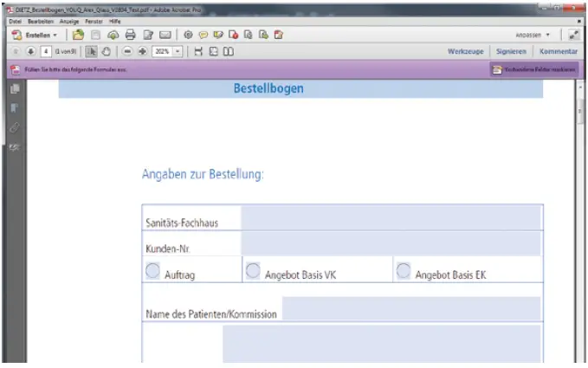Go to previous page up arrow
This screenshot has height=368, width=588.
click(x=16, y=51)
